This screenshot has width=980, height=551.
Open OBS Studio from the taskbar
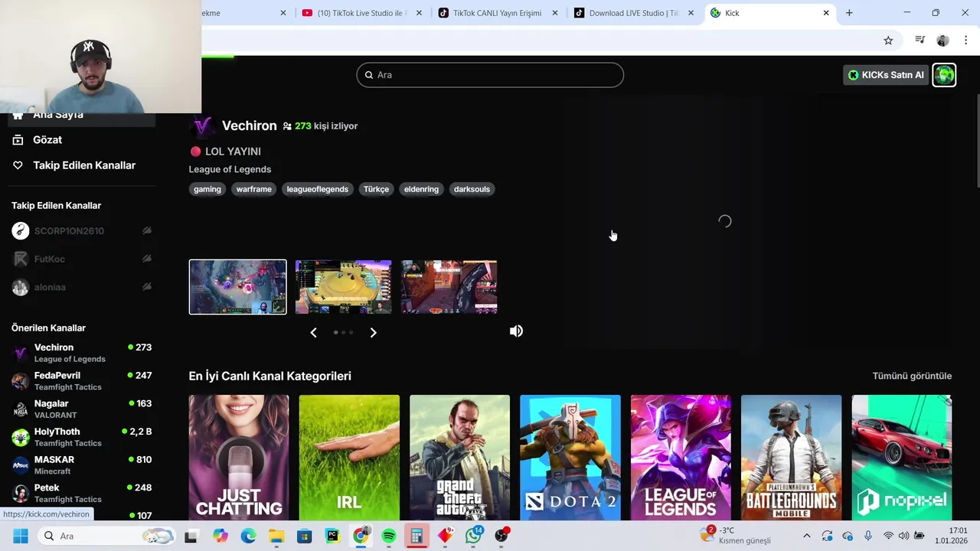click(x=501, y=536)
